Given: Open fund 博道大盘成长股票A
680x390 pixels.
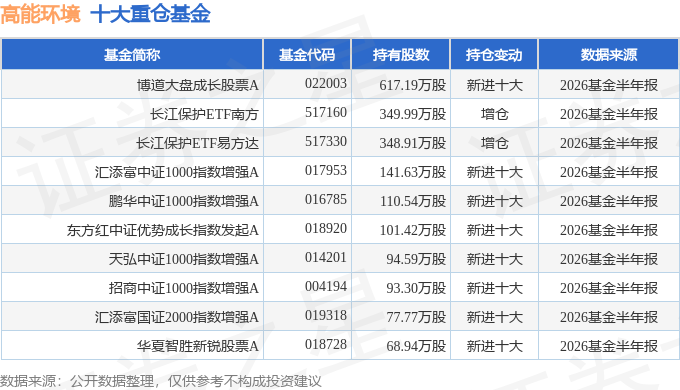Looking at the screenshot, I should point(198,85).
